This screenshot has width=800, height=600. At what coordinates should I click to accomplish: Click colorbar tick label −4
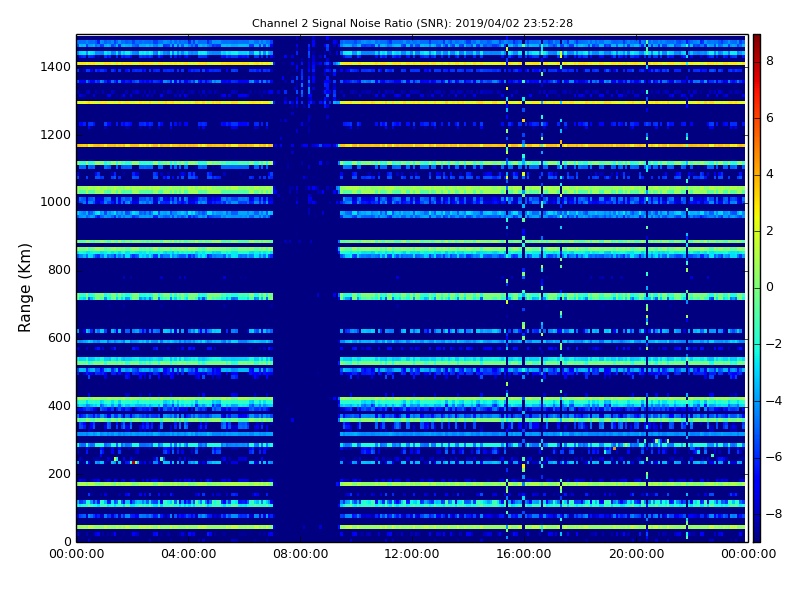pyautogui.click(x=774, y=401)
